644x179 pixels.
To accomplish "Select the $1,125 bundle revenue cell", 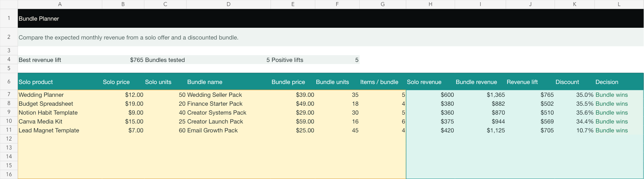I will tap(480, 130).
